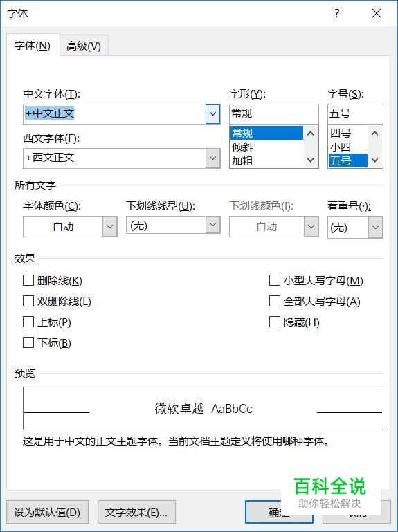
Task: Open 文字效果 text effects button
Action: pyautogui.click(x=136, y=512)
